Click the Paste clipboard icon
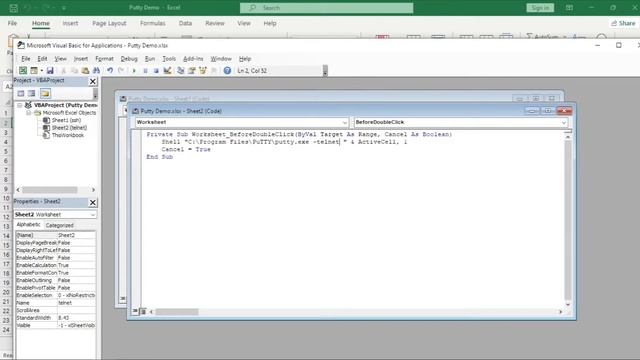640x360 pixels. pyautogui.click(x=85, y=71)
